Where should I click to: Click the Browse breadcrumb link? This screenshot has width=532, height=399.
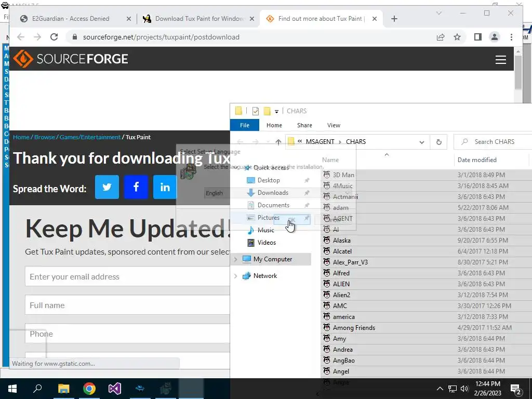click(x=45, y=137)
